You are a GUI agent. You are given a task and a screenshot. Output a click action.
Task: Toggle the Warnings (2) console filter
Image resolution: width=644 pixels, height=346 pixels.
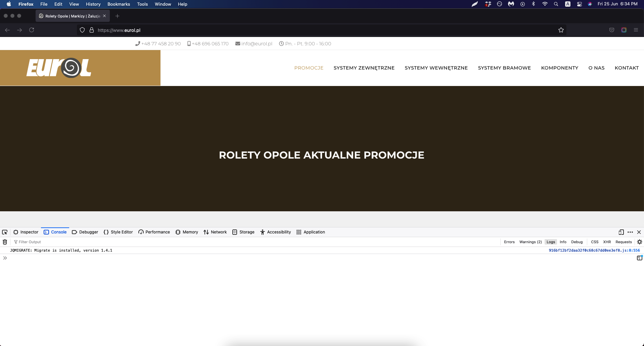(x=530, y=242)
